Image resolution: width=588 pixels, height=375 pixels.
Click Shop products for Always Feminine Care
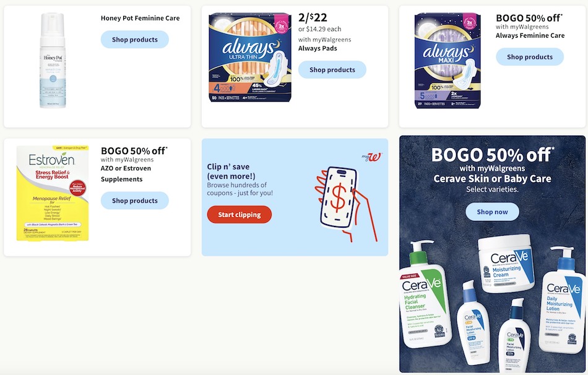coord(529,57)
